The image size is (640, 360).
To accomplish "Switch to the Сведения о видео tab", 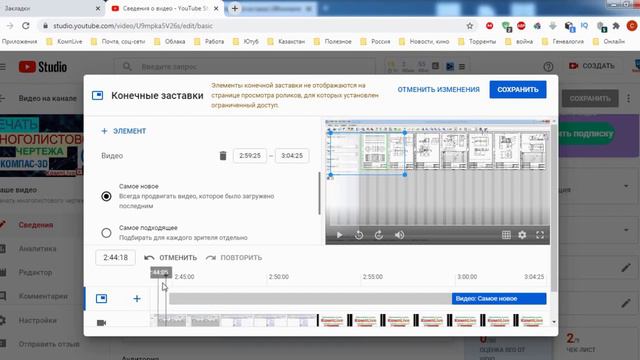I will (165, 8).
